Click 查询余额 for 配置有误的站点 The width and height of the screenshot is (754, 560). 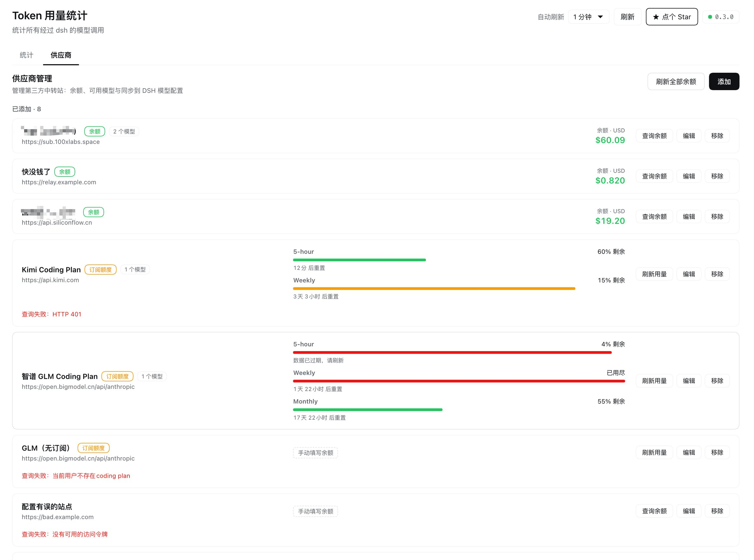[654, 511]
